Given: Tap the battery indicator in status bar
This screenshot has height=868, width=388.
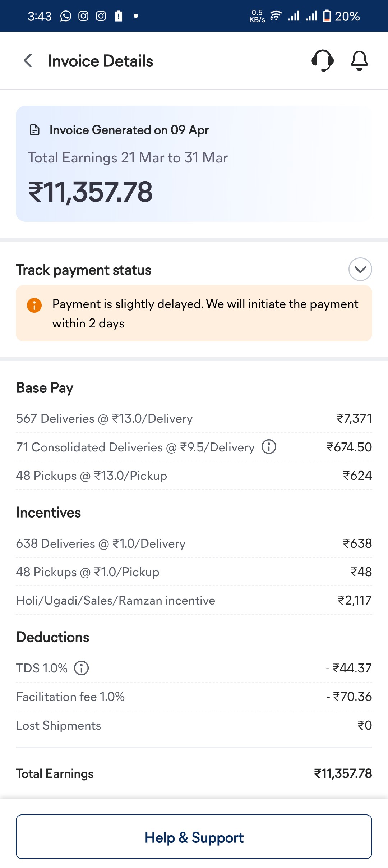Looking at the screenshot, I should [327, 16].
